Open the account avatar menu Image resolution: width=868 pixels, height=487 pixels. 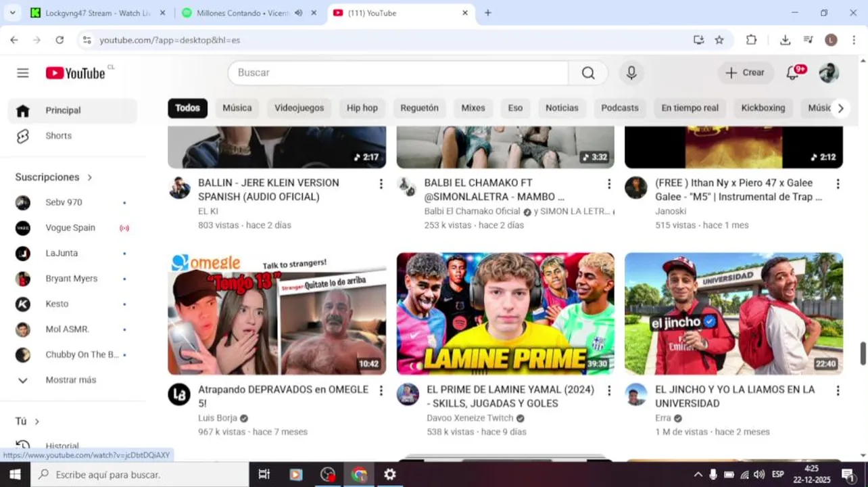tap(829, 73)
